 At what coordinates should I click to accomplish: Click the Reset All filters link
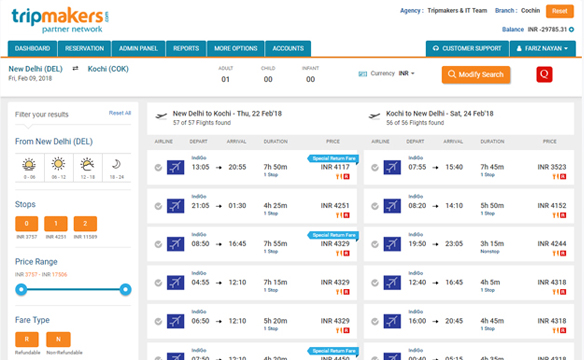(x=120, y=113)
